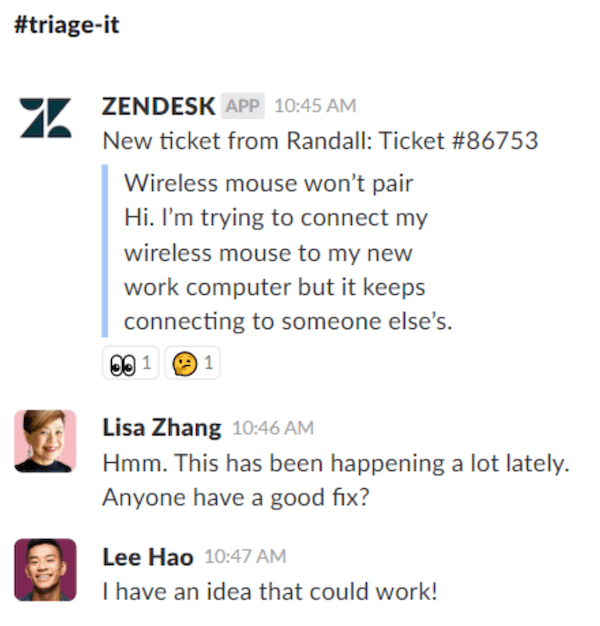Open the 10:46 AM message timestamp
Screen dimensions: 600x626
tap(272, 428)
